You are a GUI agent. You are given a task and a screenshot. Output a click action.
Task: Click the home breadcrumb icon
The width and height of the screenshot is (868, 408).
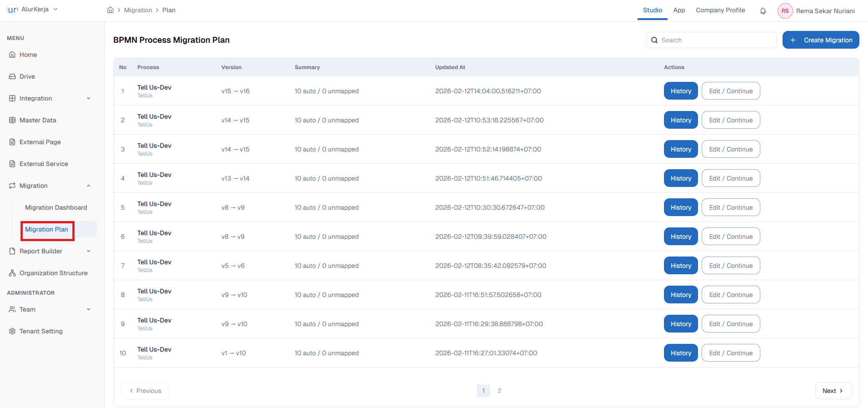point(110,10)
